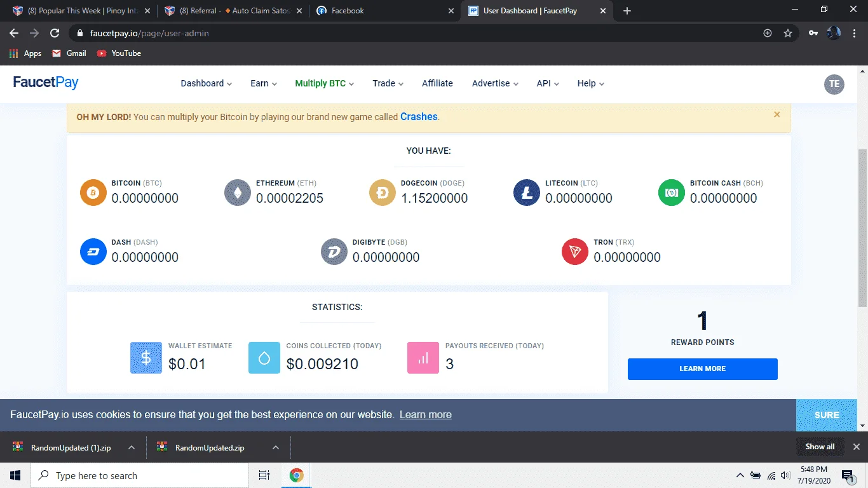Viewport: 868px width, 488px height.
Task: Open the Affiliate page
Action: pos(437,84)
